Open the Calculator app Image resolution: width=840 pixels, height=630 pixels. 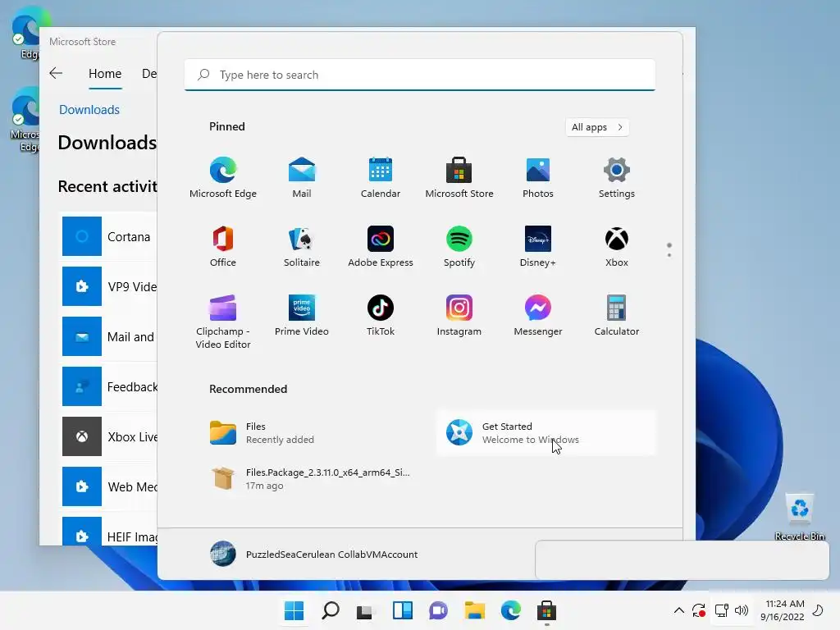pos(617,316)
